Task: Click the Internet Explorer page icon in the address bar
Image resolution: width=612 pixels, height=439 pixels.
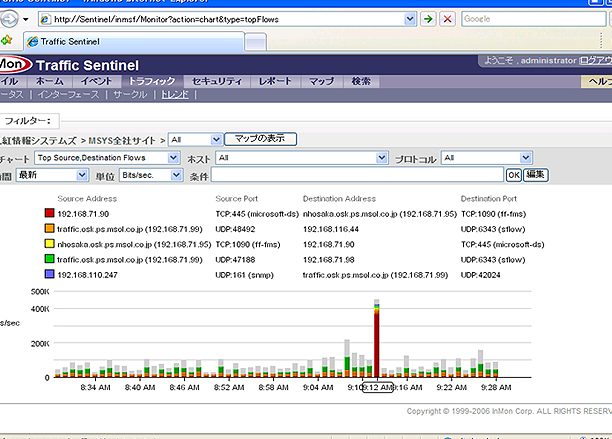Action: click(45, 19)
